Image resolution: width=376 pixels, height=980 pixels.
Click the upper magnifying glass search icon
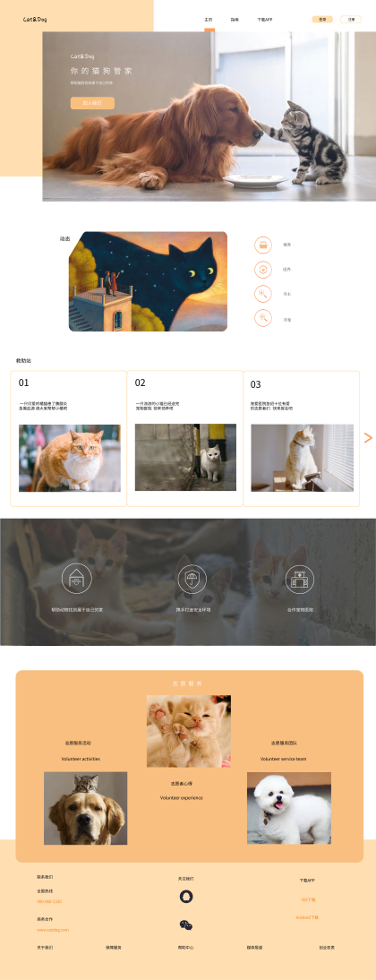click(263, 294)
